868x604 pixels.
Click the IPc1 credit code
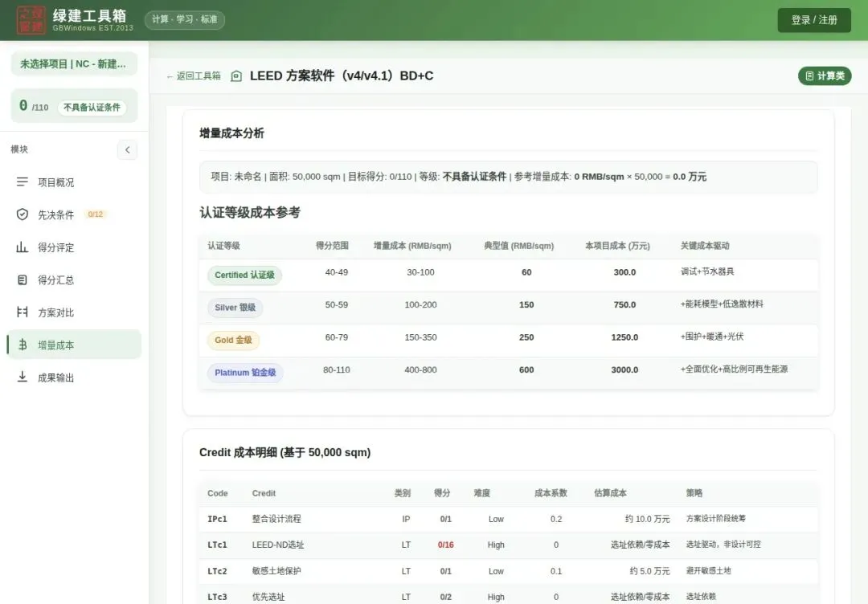[x=217, y=519]
